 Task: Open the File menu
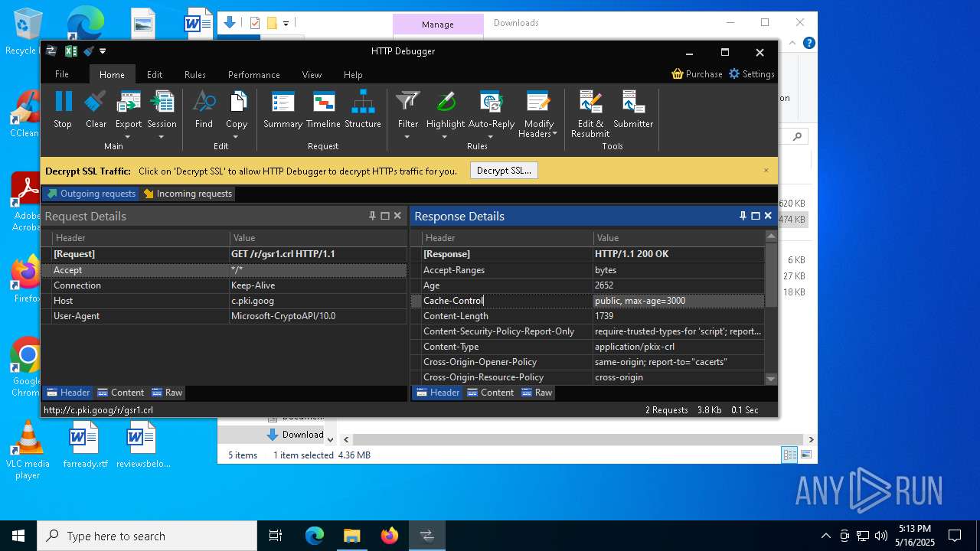(x=62, y=74)
